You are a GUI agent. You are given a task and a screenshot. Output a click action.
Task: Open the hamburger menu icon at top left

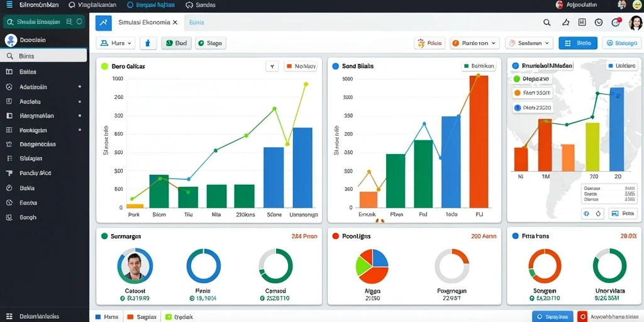click(9, 5)
